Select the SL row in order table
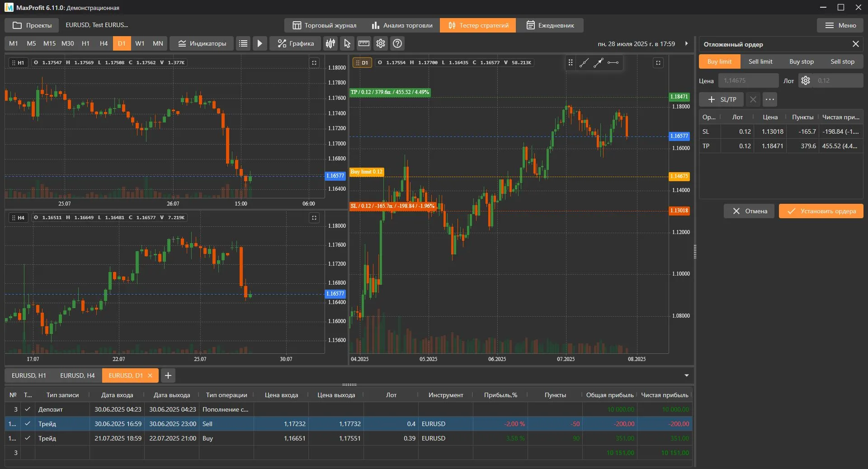This screenshot has height=469, width=868. coord(781,131)
